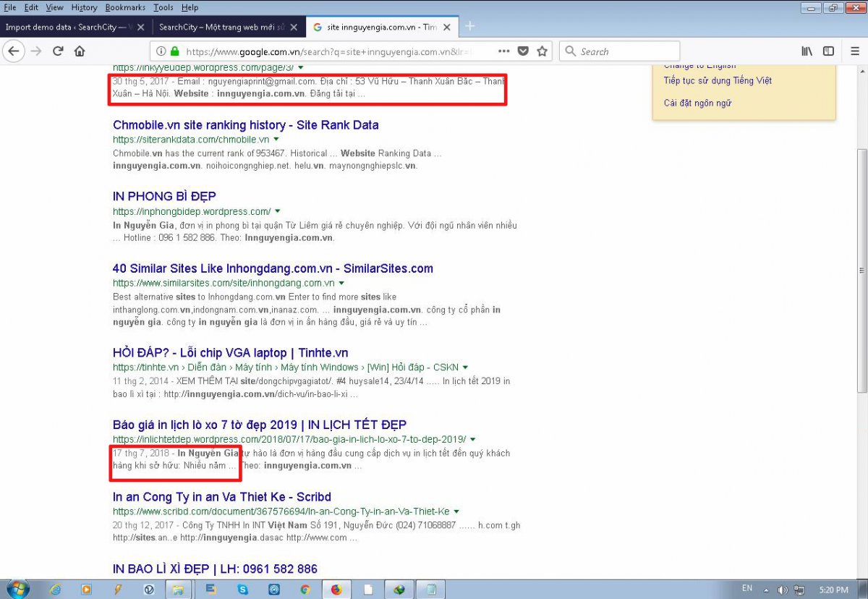Toggle the Firefox sidebar icon
868x599 pixels.
pos(828,51)
